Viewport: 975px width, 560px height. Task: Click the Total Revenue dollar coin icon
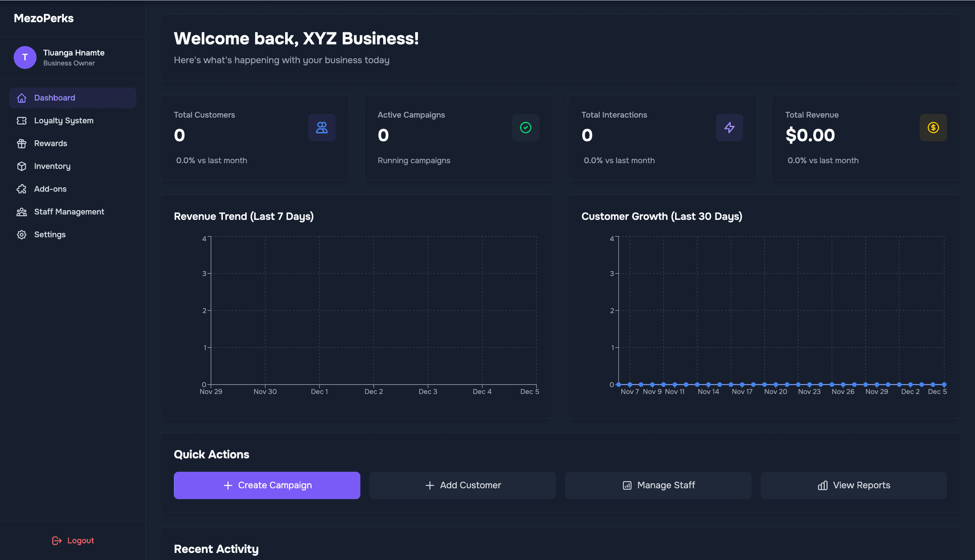coord(933,128)
